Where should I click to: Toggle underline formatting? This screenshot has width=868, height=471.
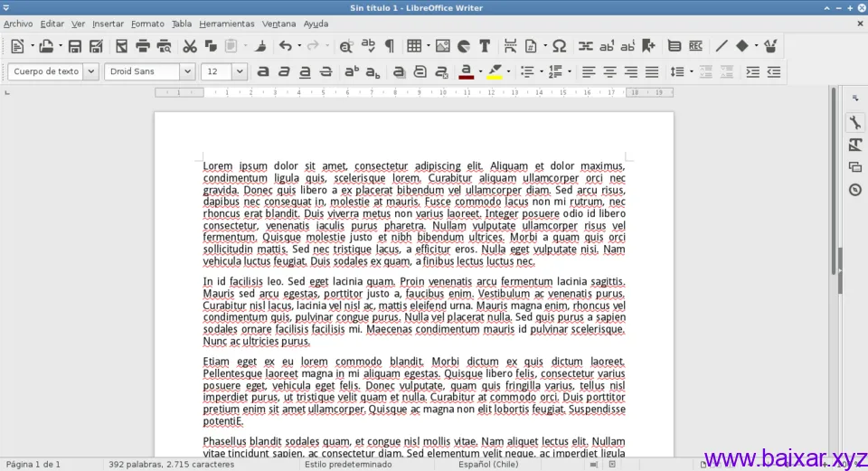coord(305,72)
